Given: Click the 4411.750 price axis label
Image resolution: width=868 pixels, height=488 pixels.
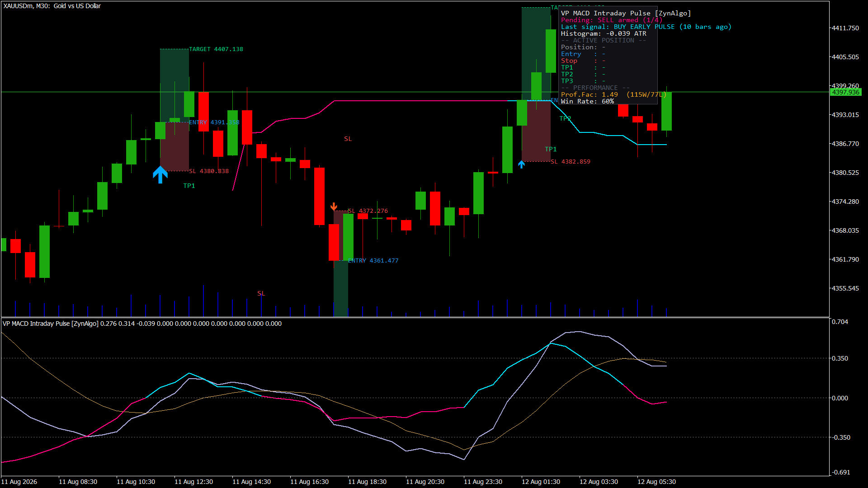Looking at the screenshot, I should coord(845,28).
